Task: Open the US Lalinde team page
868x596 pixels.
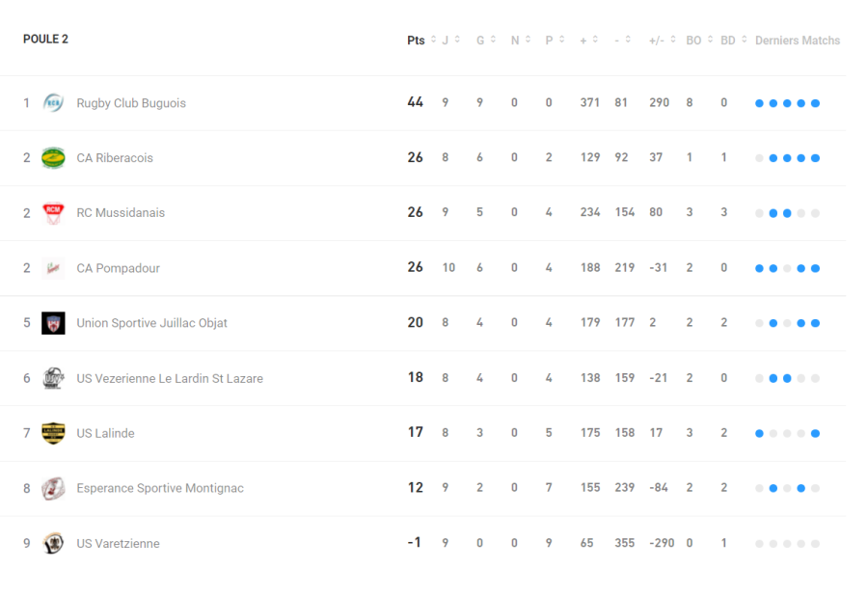Action: coord(105,433)
